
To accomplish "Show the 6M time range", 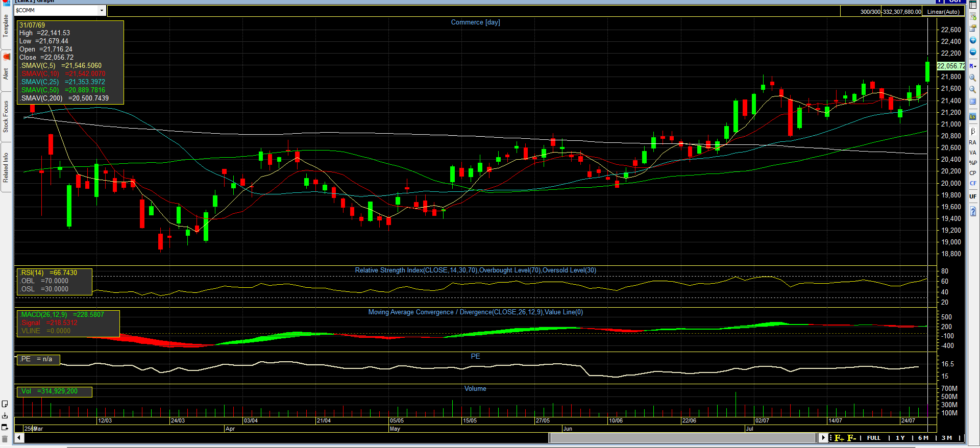I will pyautogui.click(x=923, y=438).
